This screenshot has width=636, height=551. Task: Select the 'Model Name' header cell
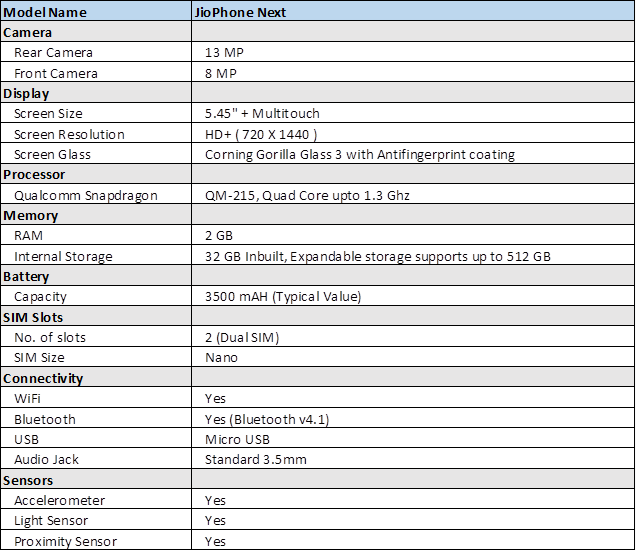point(96,11)
